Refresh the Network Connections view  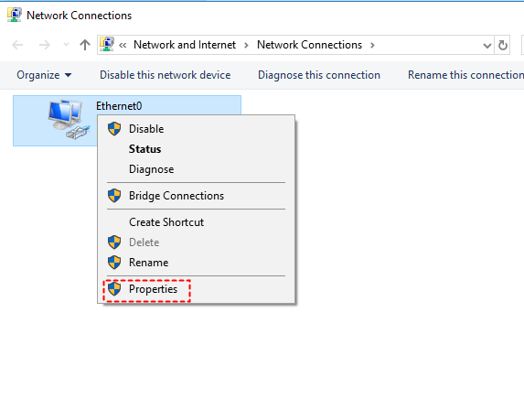click(503, 45)
